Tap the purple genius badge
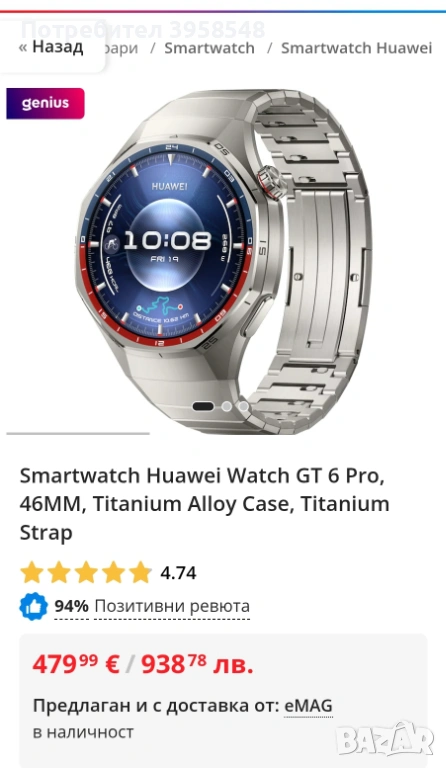446x768 pixels. [45, 103]
